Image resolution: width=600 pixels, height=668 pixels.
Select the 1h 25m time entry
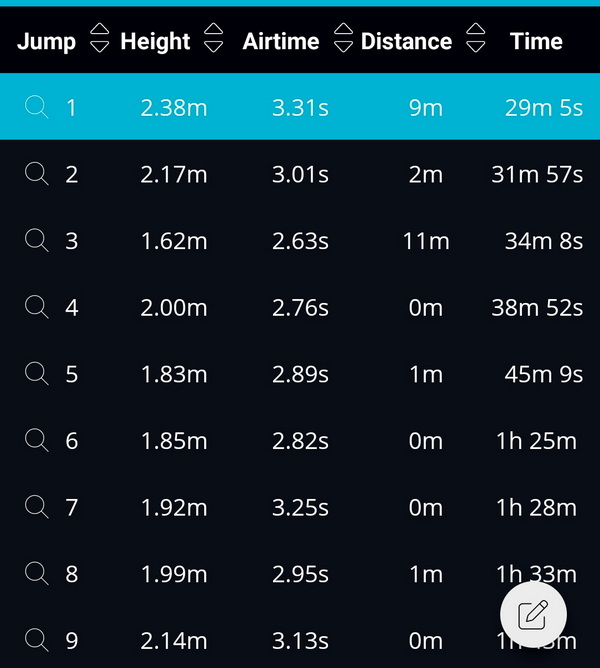(537, 441)
